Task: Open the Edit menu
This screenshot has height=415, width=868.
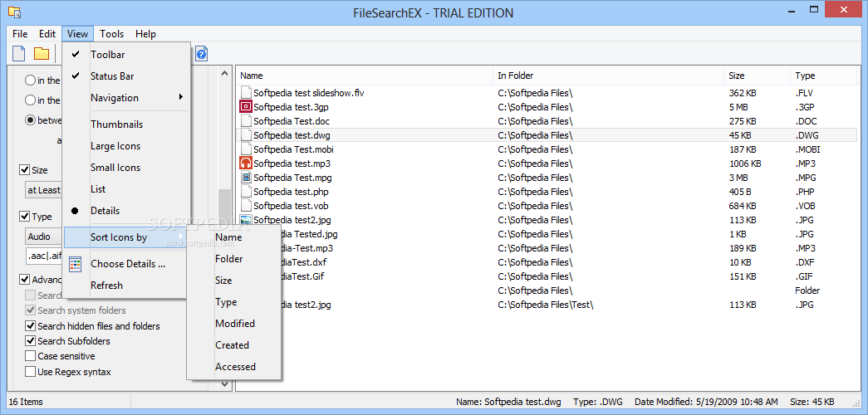Action: tap(47, 34)
